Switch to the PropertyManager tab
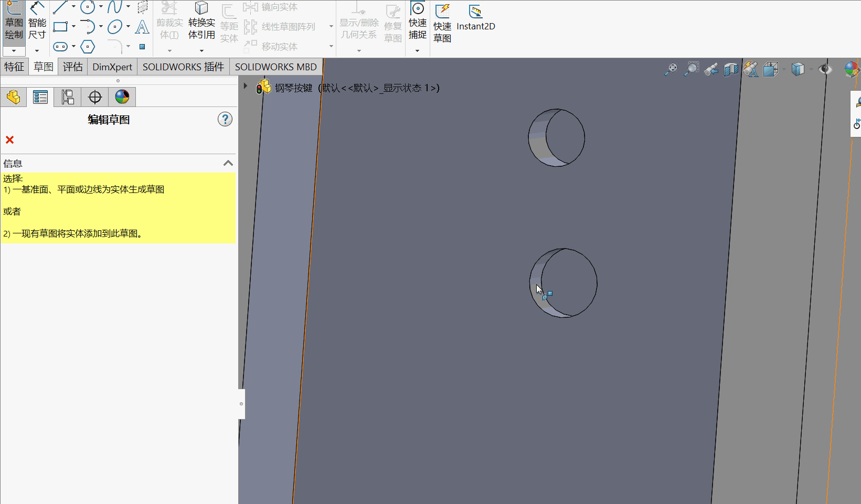Screen dimensions: 861x504 point(40,97)
